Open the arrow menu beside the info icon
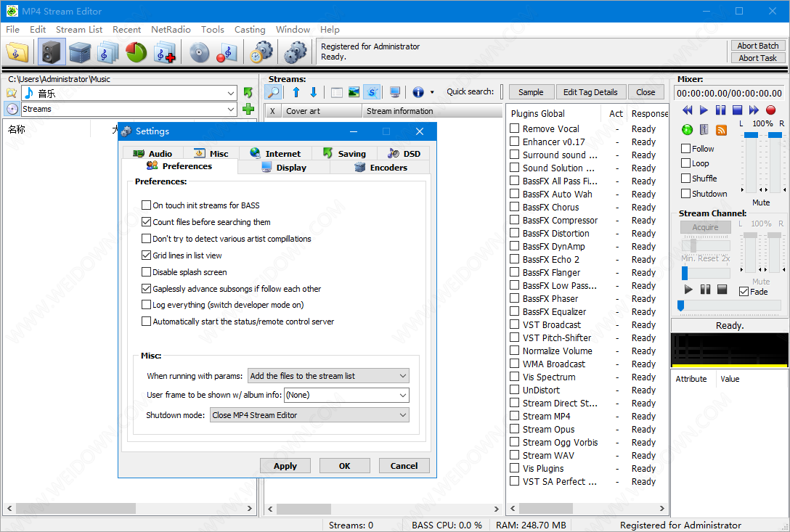 tap(432, 92)
